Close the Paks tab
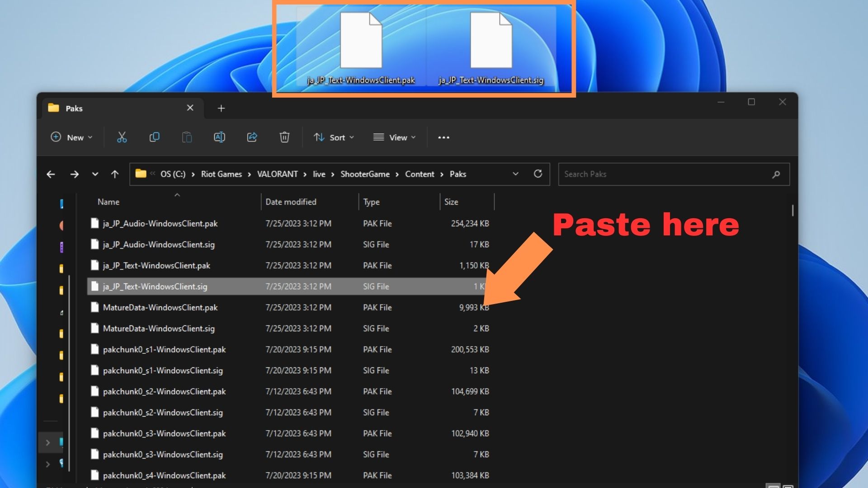This screenshot has width=868, height=488. tap(190, 108)
